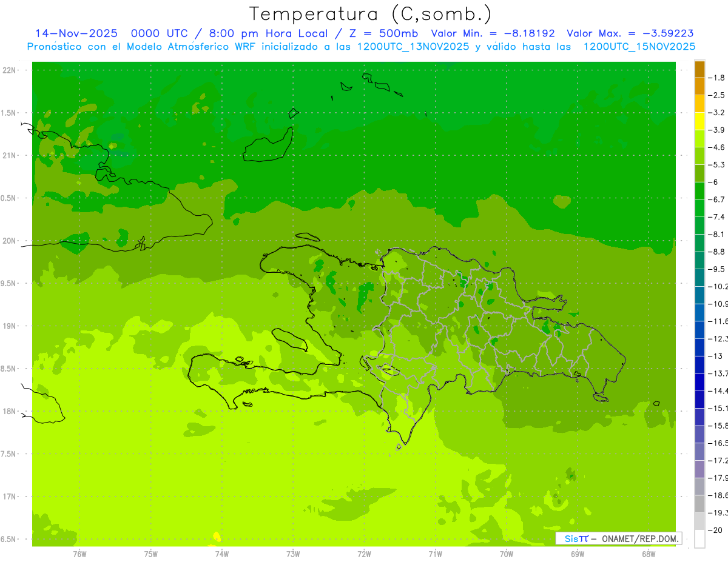Click the legend value "-11.6"

(718, 321)
